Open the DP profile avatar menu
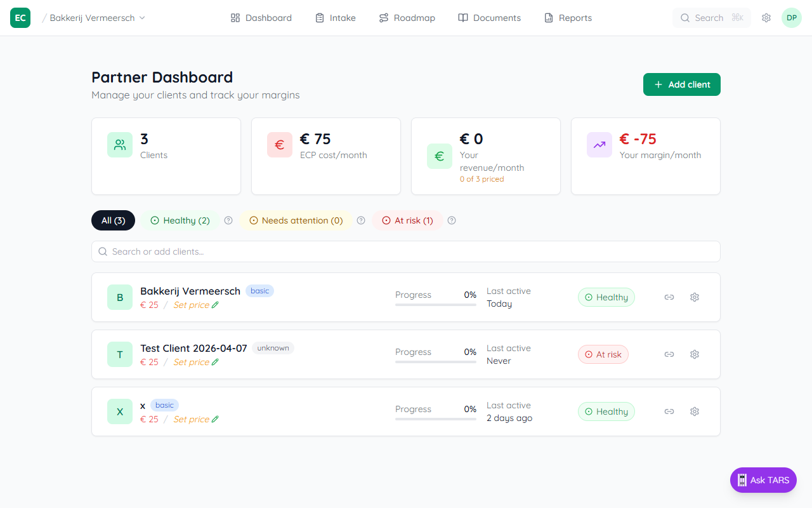The width and height of the screenshot is (812, 508). click(x=791, y=17)
